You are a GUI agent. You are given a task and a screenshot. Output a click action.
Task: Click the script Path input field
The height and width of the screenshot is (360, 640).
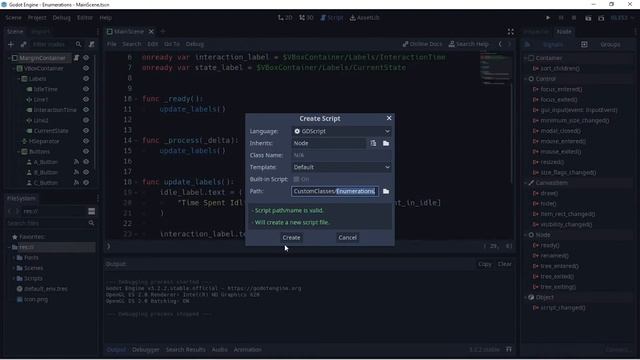tap(335, 191)
